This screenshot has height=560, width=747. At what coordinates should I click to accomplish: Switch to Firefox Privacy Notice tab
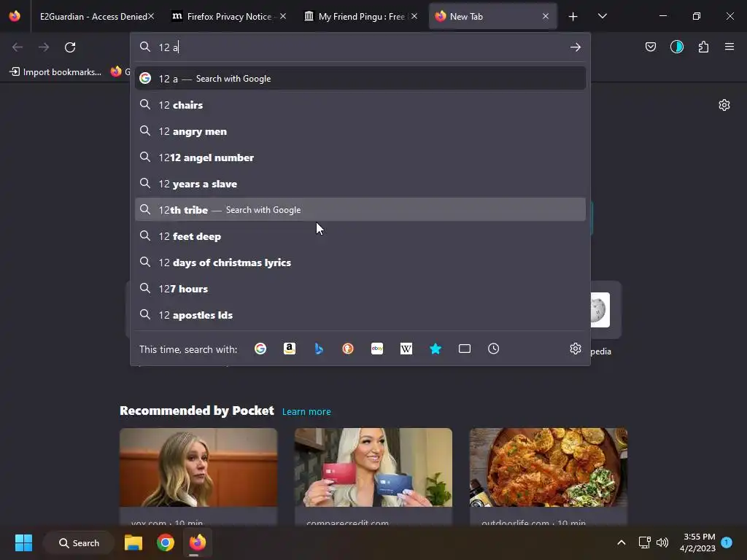pyautogui.click(x=228, y=16)
